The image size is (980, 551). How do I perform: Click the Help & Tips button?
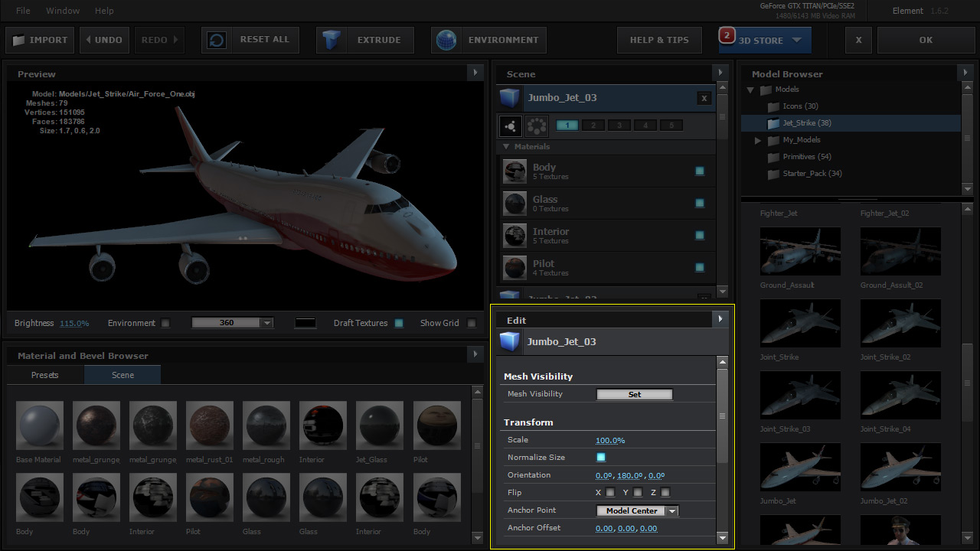coord(659,40)
